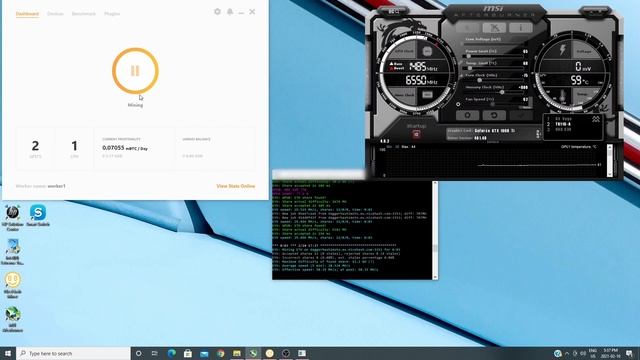Open Afterburner settings gear button below sliders
The height and width of the screenshot is (360, 640).
click(467, 116)
